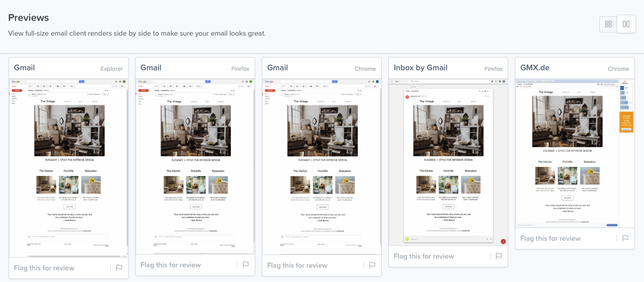
Task: Click red compose button in Inbox by Gmail preview
Action: click(x=503, y=241)
